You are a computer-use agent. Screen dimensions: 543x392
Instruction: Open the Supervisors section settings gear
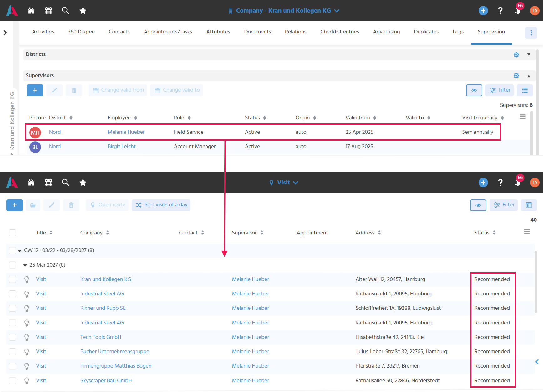point(516,76)
